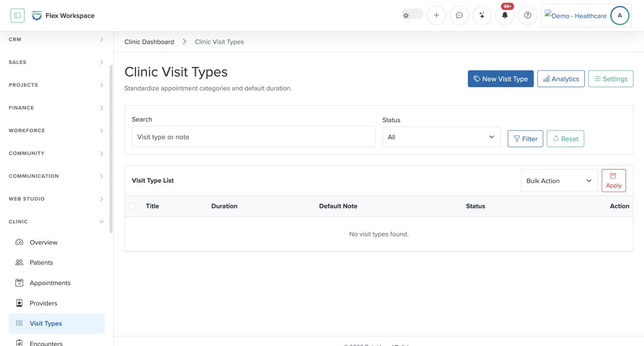Click the Visit Types list icon

point(19,323)
